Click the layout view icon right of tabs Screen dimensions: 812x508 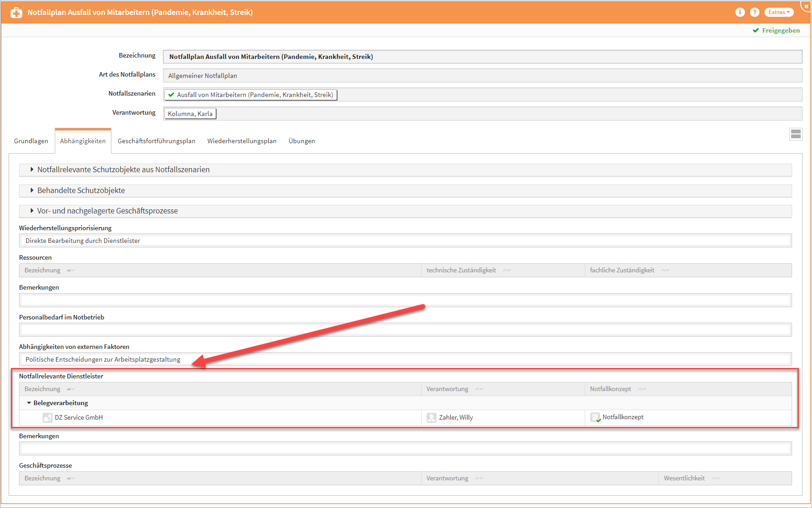point(796,134)
